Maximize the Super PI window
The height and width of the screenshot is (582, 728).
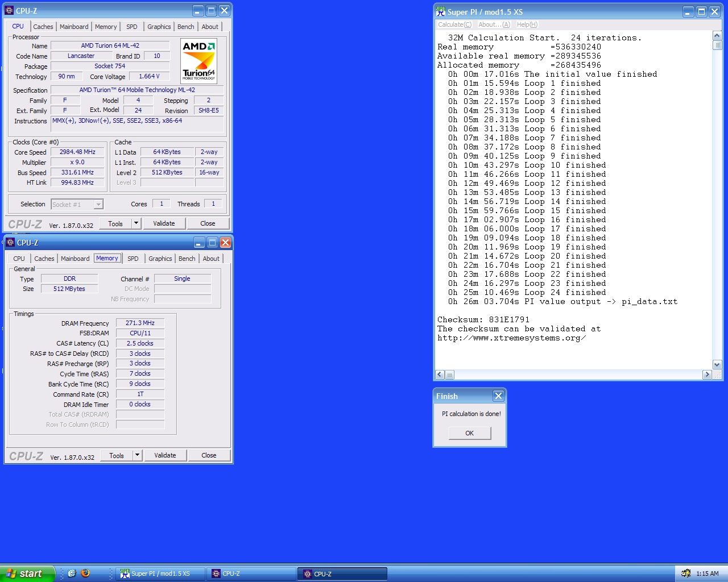click(701, 11)
